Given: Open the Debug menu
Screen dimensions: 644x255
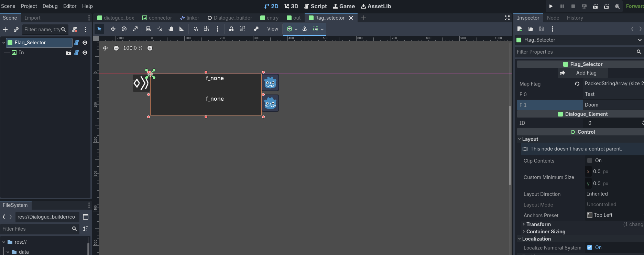Looking at the screenshot, I should (50, 6).
